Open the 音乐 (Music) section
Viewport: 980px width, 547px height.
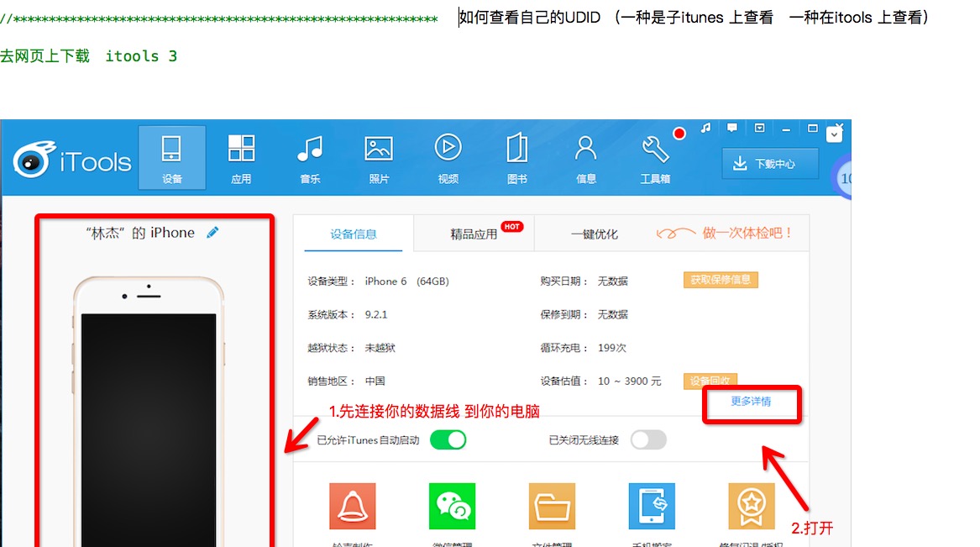(310, 157)
